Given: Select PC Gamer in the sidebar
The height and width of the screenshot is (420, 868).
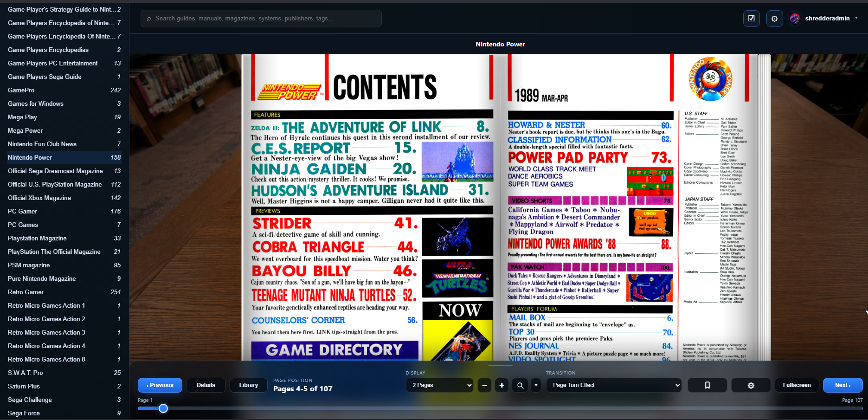Looking at the screenshot, I should [64, 211].
